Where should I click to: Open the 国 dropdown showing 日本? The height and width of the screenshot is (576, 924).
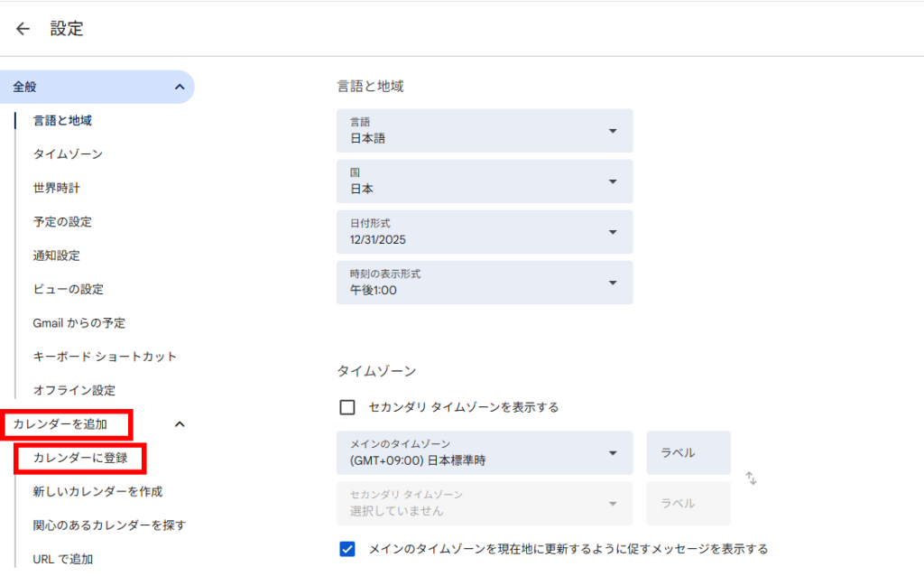tap(485, 181)
